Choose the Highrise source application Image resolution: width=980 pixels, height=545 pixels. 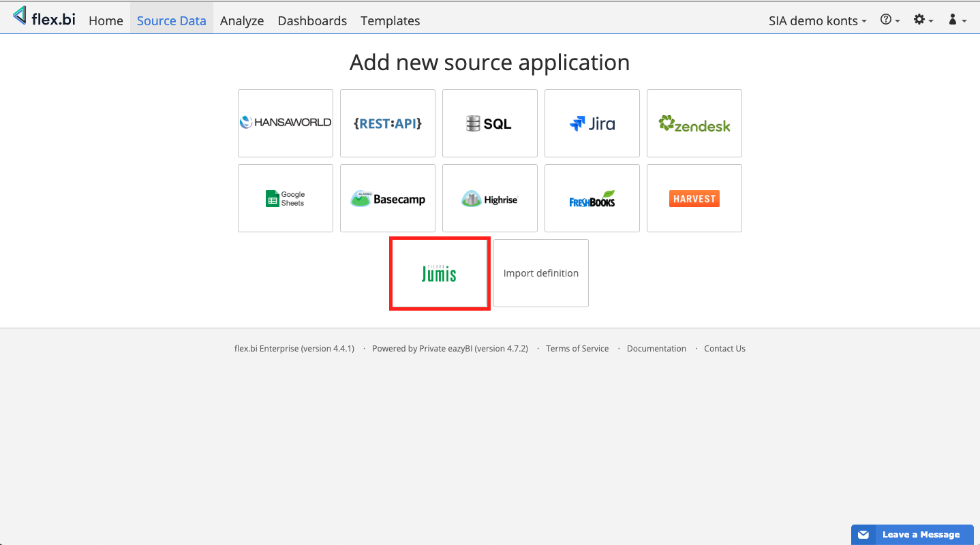point(489,198)
